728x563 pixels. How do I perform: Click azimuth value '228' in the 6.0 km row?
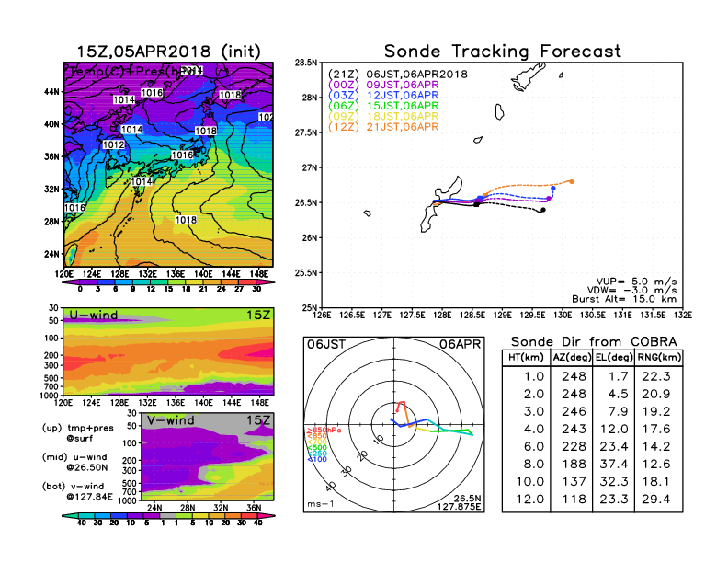574,447
